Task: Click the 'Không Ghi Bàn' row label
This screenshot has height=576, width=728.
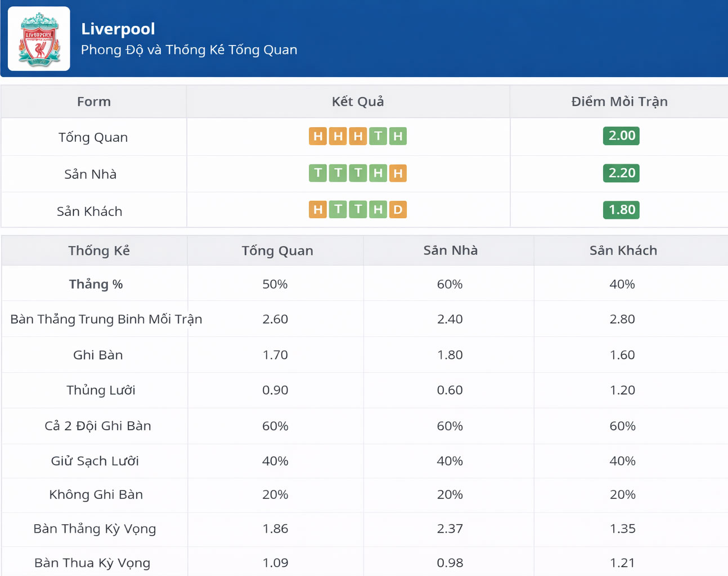Action: pyautogui.click(x=96, y=494)
